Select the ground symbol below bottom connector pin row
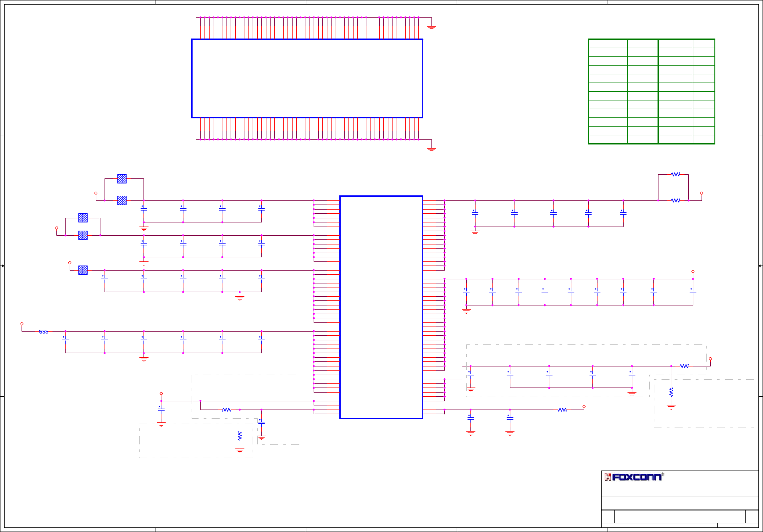The width and height of the screenshot is (763, 532). [431, 150]
